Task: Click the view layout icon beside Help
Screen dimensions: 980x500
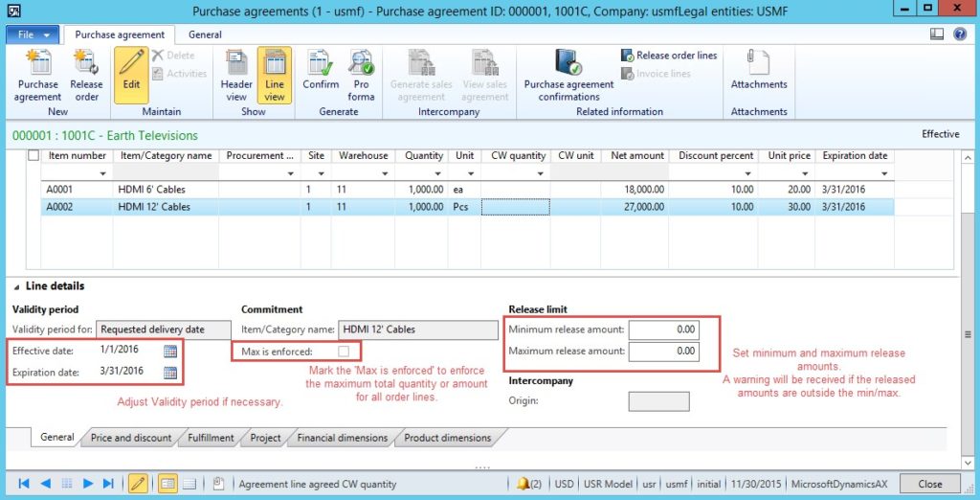Action: [937, 34]
